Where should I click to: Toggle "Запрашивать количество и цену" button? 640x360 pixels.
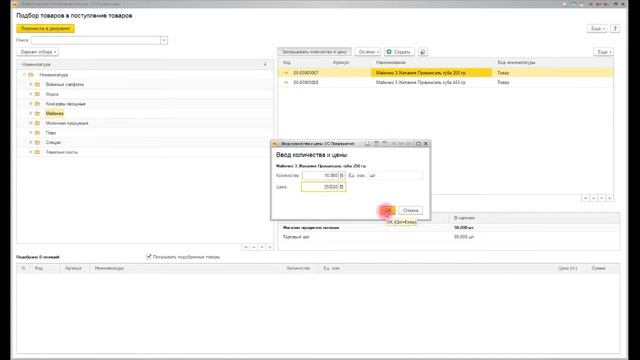click(x=314, y=52)
